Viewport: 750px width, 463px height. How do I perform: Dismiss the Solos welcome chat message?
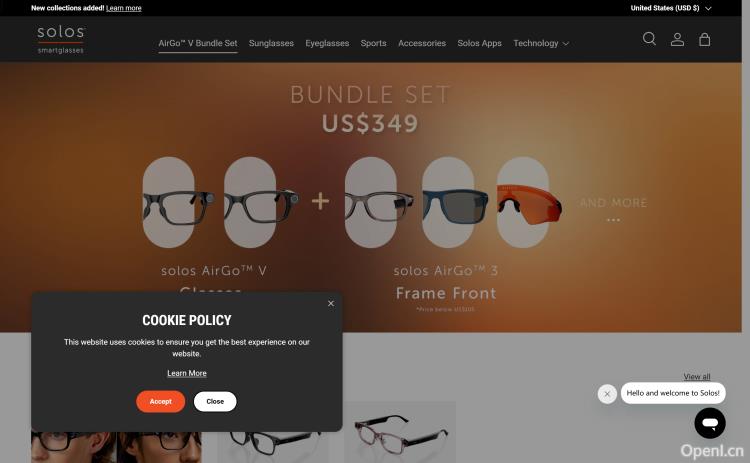coord(607,394)
